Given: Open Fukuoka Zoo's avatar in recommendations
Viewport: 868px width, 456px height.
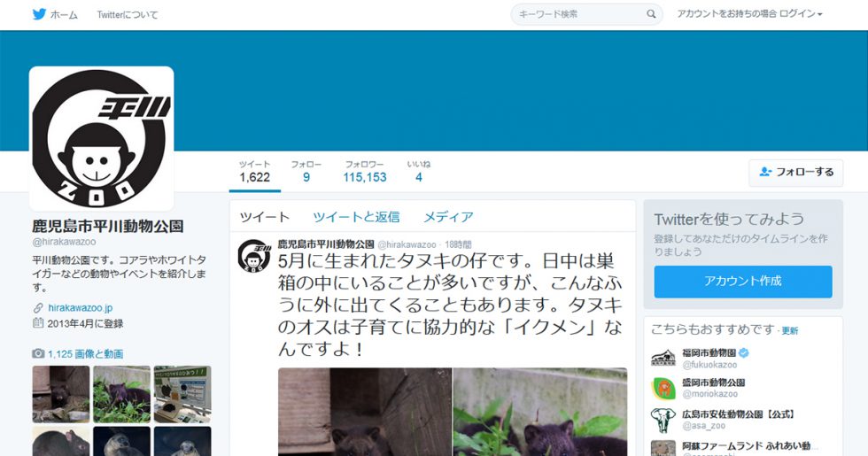Looking at the screenshot, I should tap(663, 358).
